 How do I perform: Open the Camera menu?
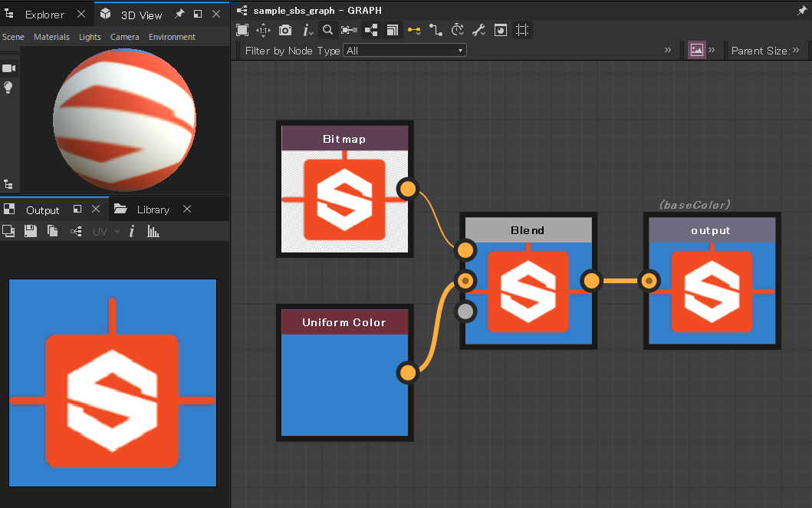click(x=124, y=37)
